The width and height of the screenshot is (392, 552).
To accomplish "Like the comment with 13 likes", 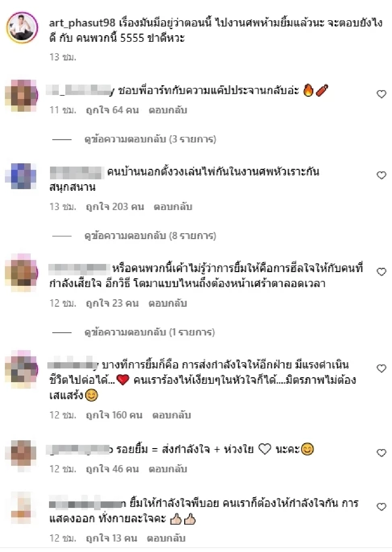I will point(381,507).
